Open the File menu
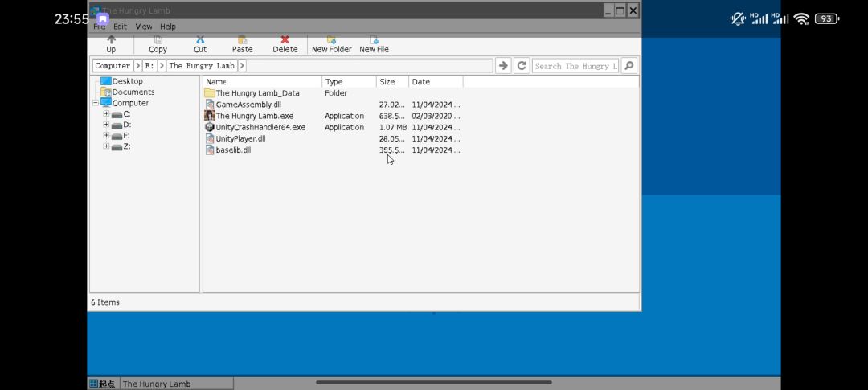Screen dimensions: 868x390 coord(99,26)
